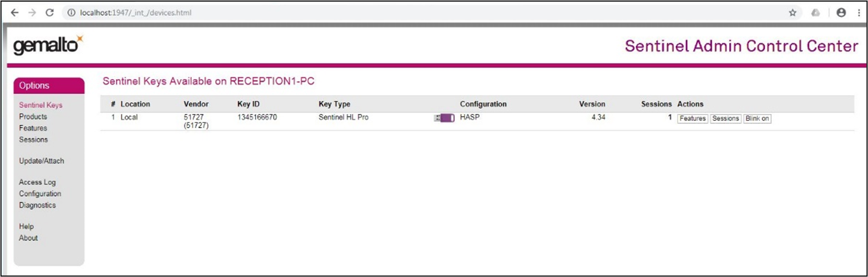Go to Update/Attach page

coord(41,161)
